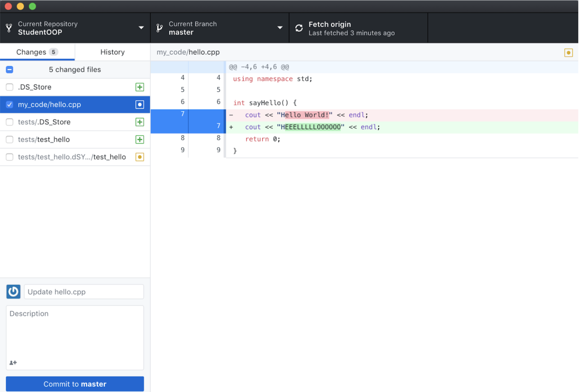Click the '5 changed files' label
Viewport: 580px width, 392px height.
click(75, 70)
